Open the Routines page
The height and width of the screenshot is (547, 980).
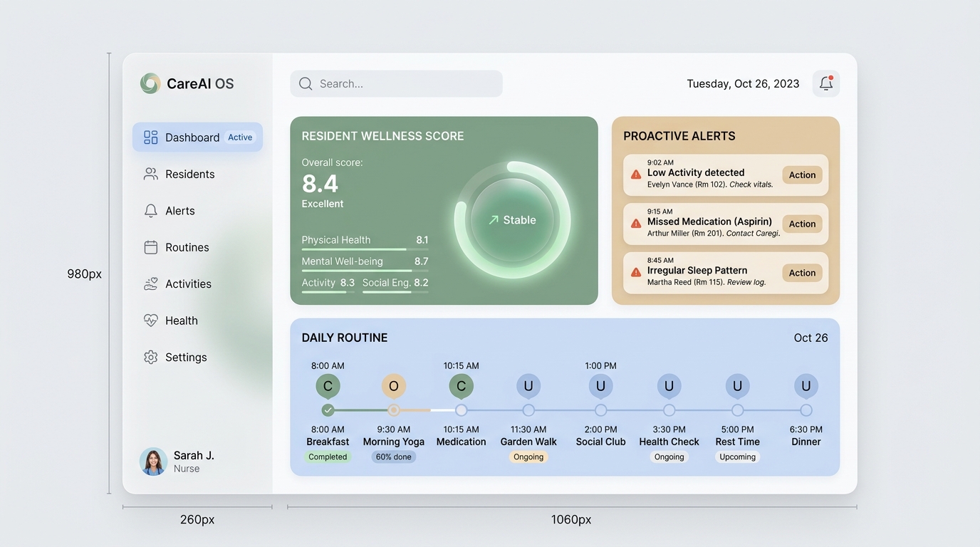point(197,247)
